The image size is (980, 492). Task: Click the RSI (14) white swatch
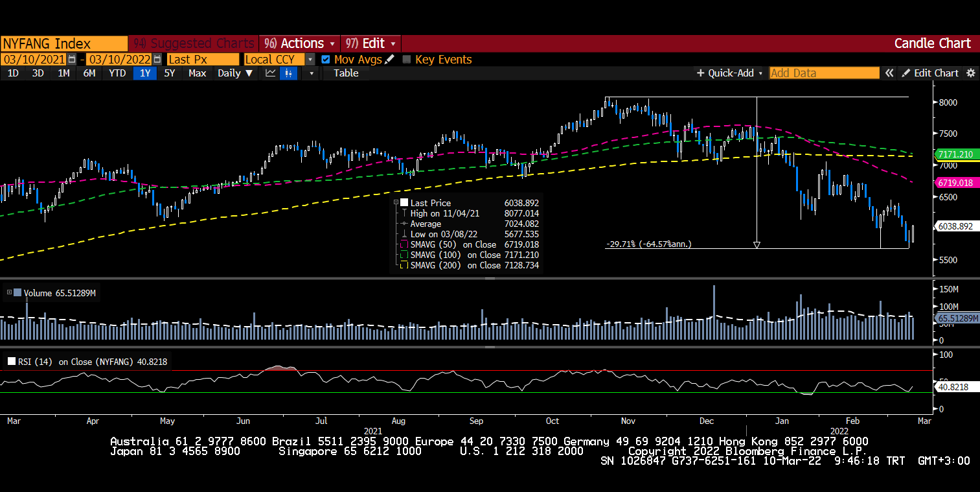click(x=12, y=362)
